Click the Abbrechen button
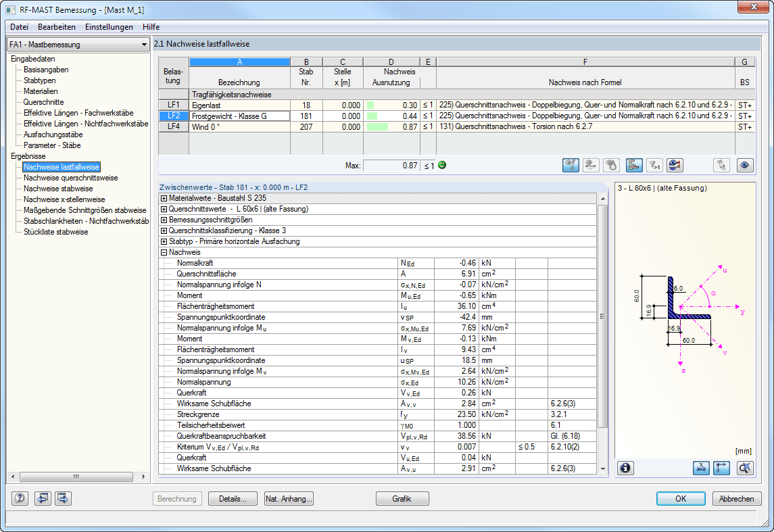Image resolution: width=774 pixels, height=532 pixels. pyautogui.click(x=737, y=499)
